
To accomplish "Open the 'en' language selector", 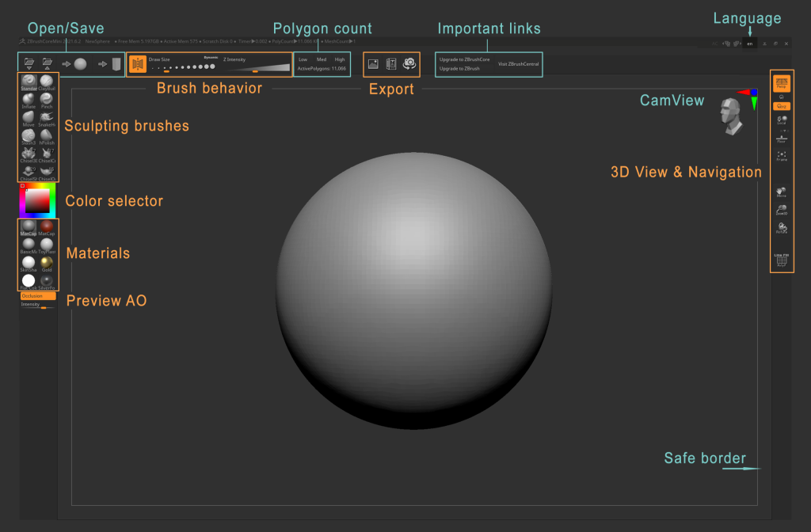I will click(749, 44).
